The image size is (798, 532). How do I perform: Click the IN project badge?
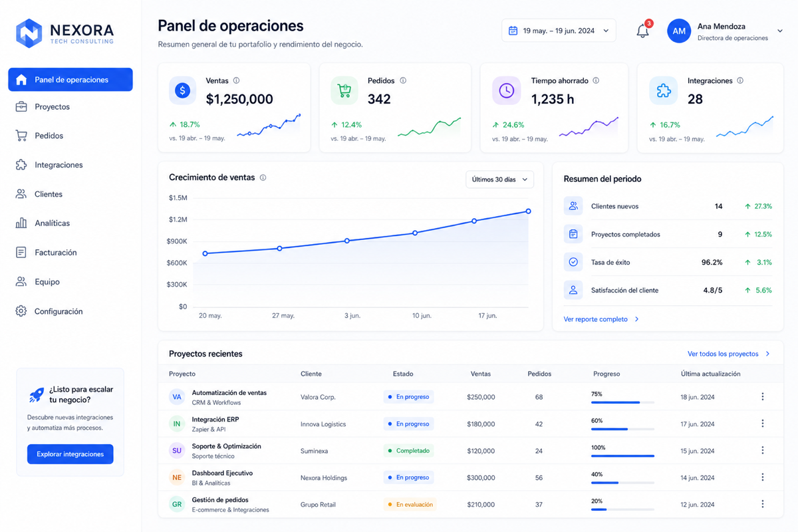point(177,424)
